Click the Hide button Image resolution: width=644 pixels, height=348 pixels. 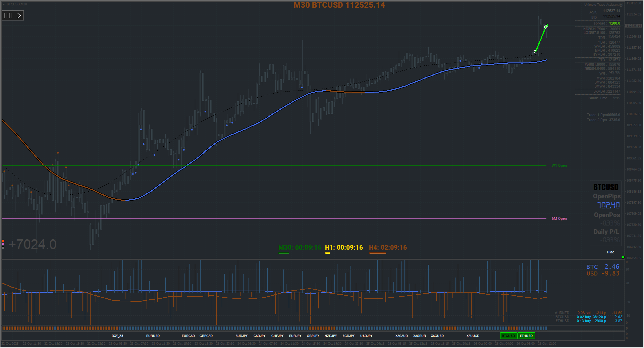(610, 252)
